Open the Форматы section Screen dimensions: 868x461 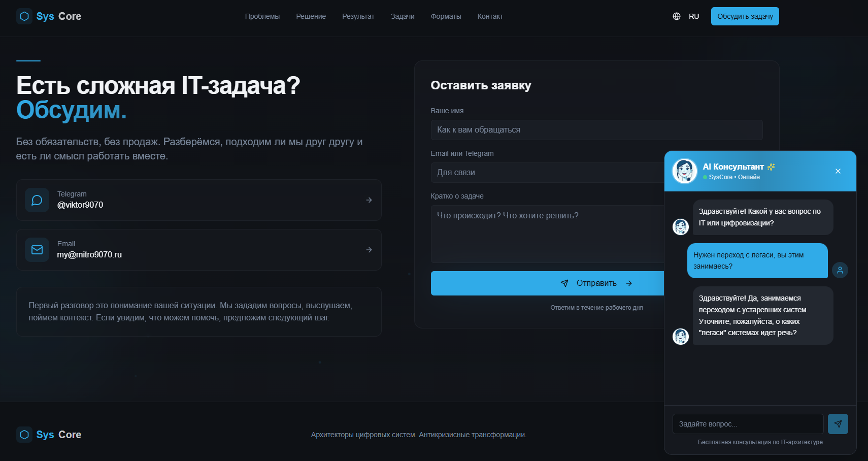(446, 16)
